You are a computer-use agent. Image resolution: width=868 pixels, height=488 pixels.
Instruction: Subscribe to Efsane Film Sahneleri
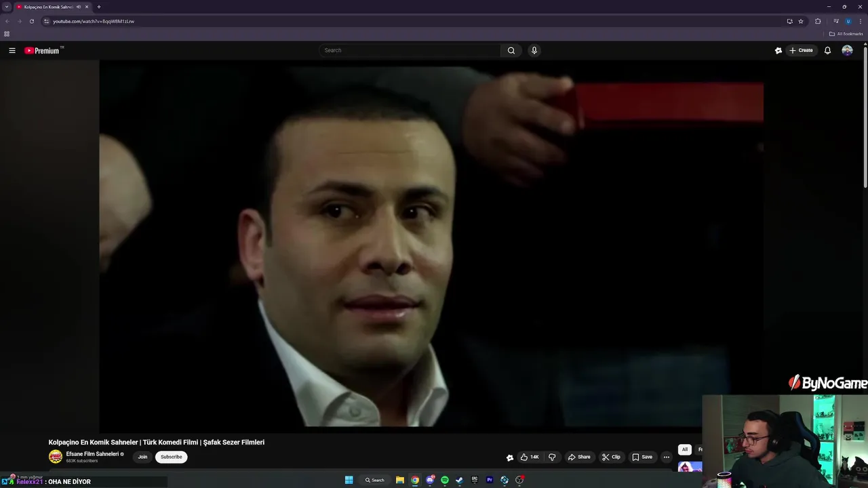[171, 457]
